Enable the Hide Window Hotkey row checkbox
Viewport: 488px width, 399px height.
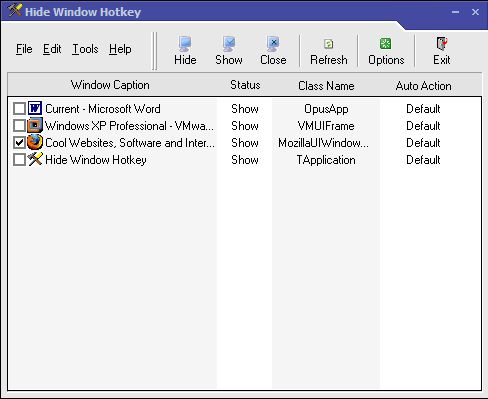click(x=19, y=160)
